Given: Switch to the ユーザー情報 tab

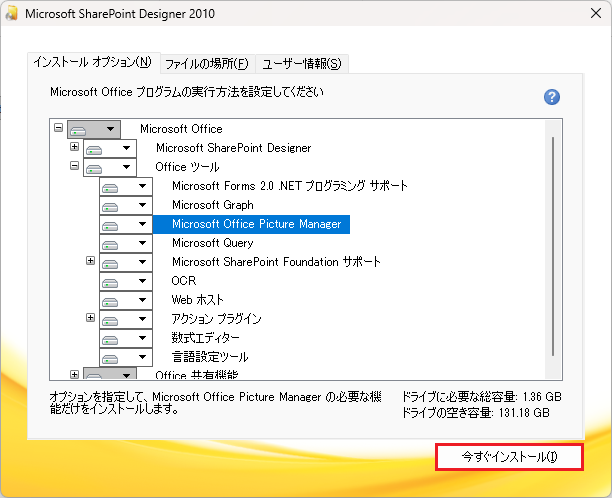Looking at the screenshot, I should point(301,64).
